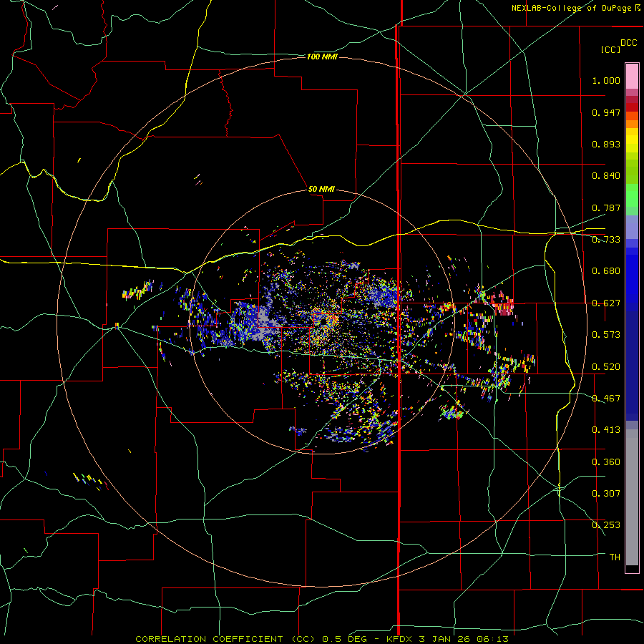
Task: Click the 0.467 legend value
Action: tap(606, 399)
